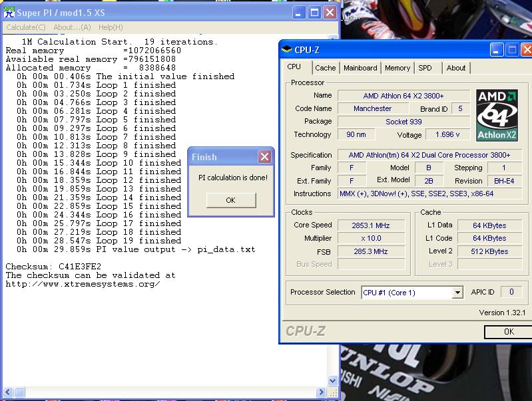Click the 'PI calculation is done!' message

(x=233, y=178)
